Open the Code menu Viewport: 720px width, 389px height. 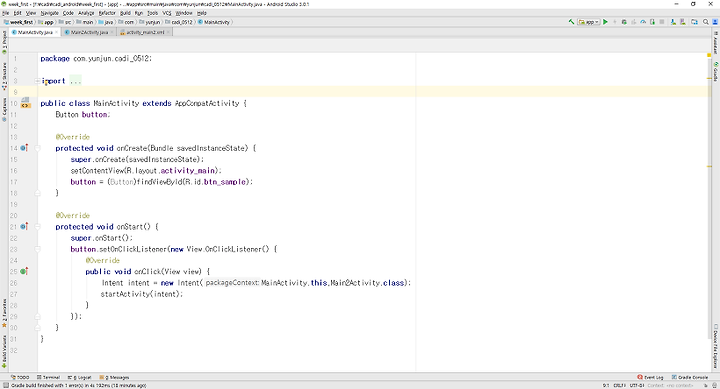pos(68,13)
